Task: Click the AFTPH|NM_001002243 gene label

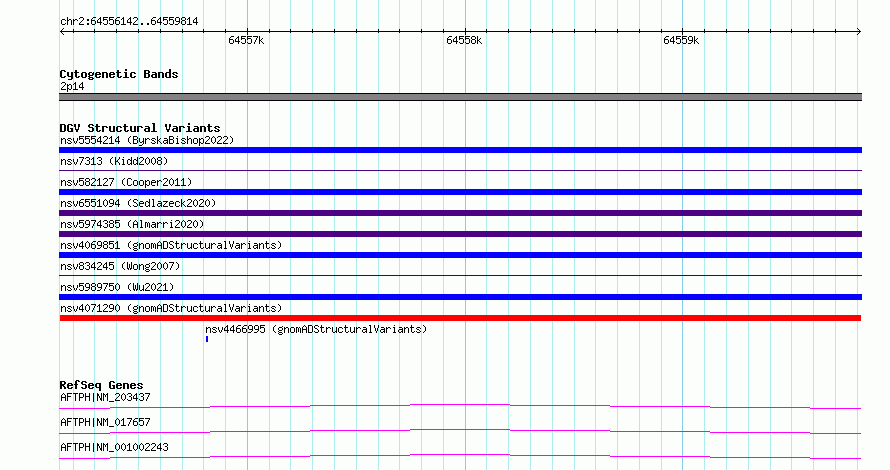Action: point(114,447)
